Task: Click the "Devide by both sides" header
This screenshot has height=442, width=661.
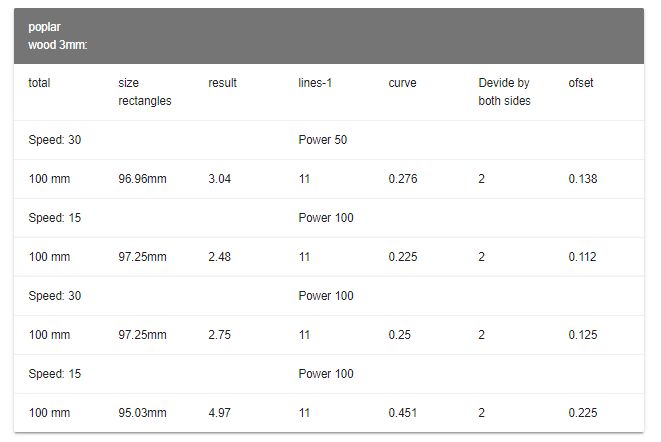Action: point(504,92)
